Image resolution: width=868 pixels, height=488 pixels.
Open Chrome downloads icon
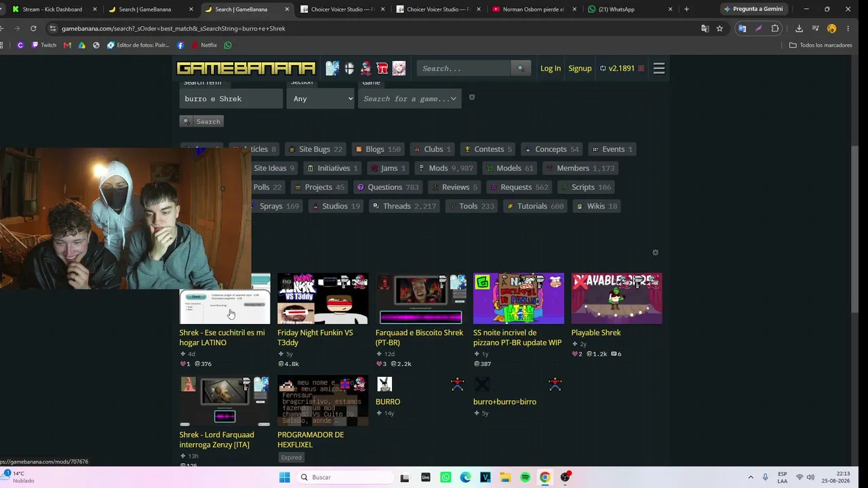pos(799,28)
